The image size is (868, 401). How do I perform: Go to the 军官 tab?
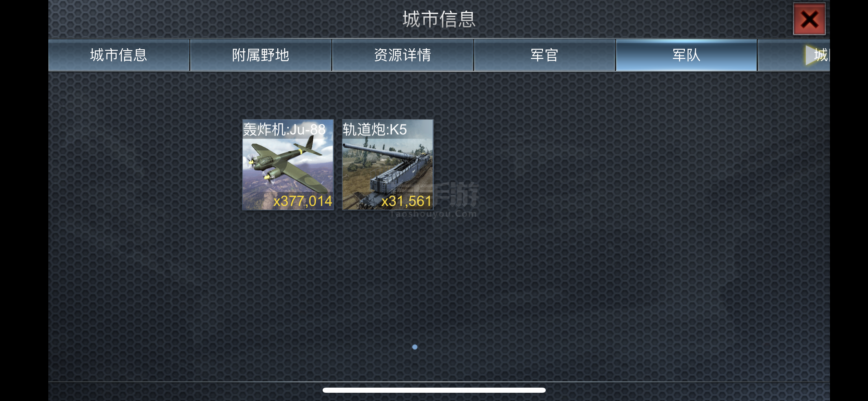coord(544,55)
